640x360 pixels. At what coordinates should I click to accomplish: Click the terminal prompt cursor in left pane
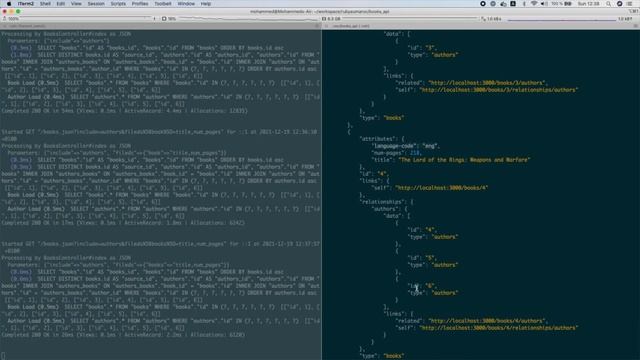(x=3, y=356)
